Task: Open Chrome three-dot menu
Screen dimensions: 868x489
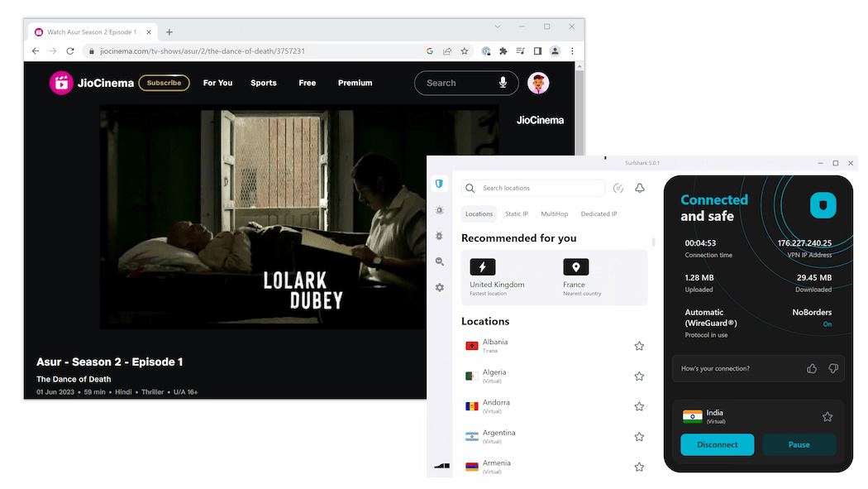Action: 572,51
